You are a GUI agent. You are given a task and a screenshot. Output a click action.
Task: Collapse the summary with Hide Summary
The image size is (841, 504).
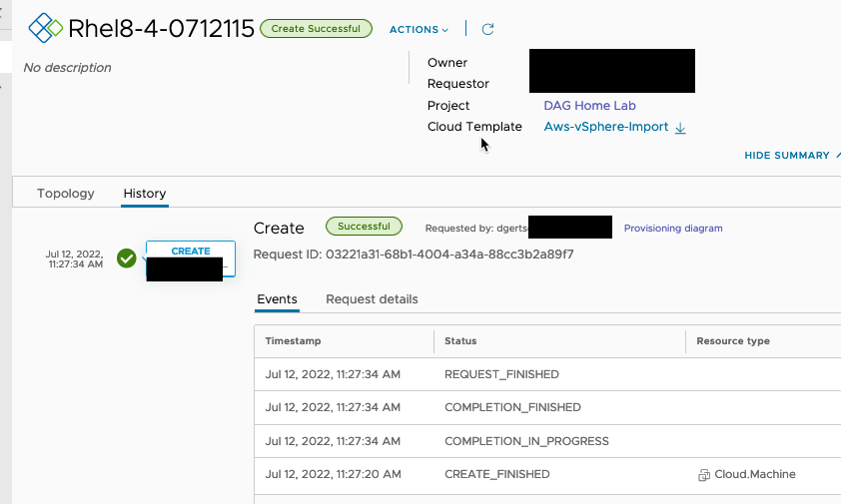(789, 156)
